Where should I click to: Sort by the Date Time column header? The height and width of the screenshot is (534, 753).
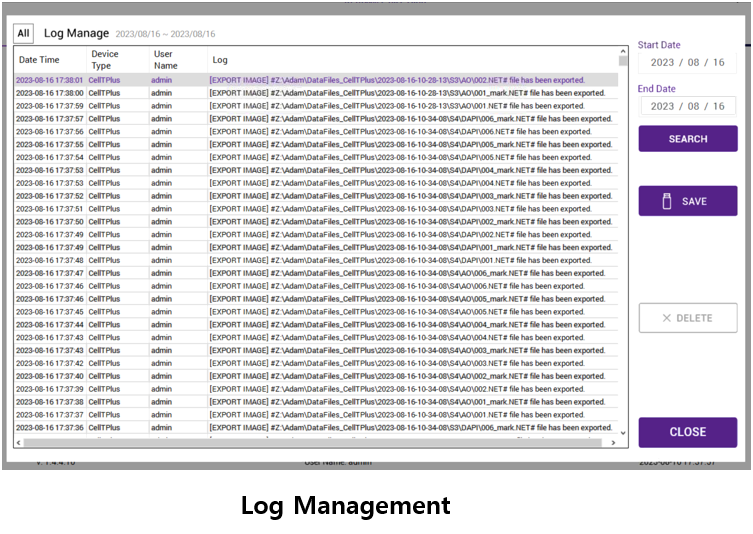pos(40,60)
